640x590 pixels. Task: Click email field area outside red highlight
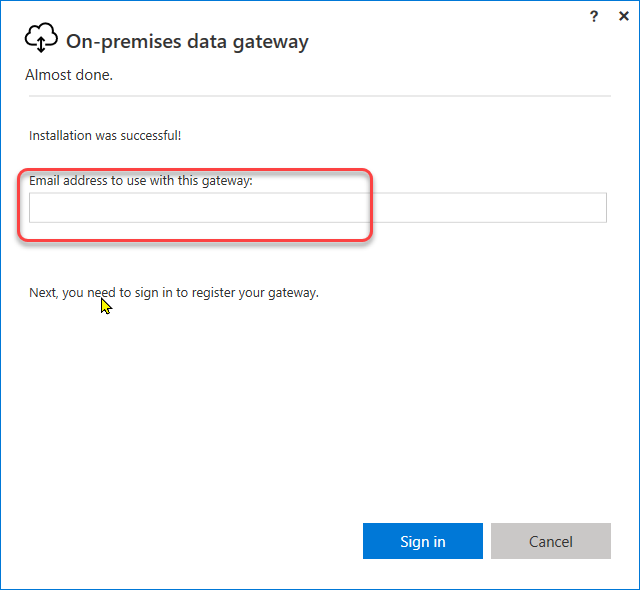tap(490, 208)
